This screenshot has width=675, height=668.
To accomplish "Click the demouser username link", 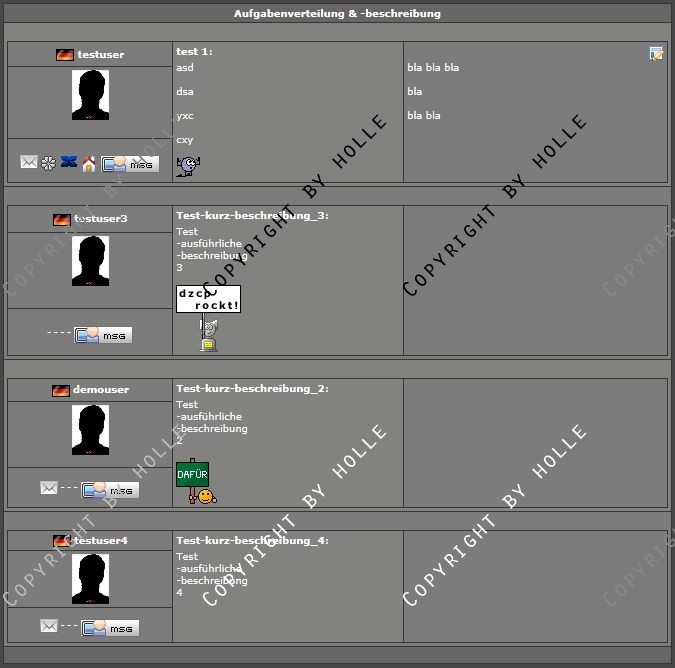I will pos(100,390).
